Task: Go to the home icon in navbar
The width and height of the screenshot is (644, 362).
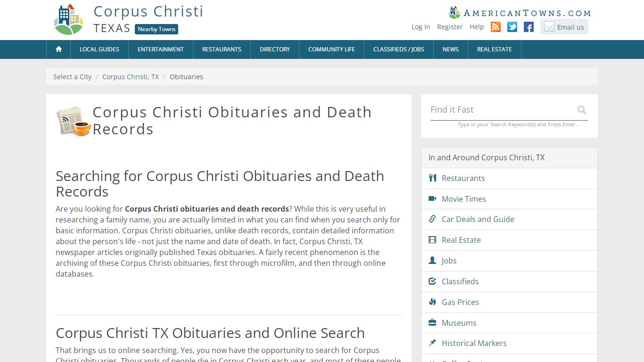Action: 59,49
